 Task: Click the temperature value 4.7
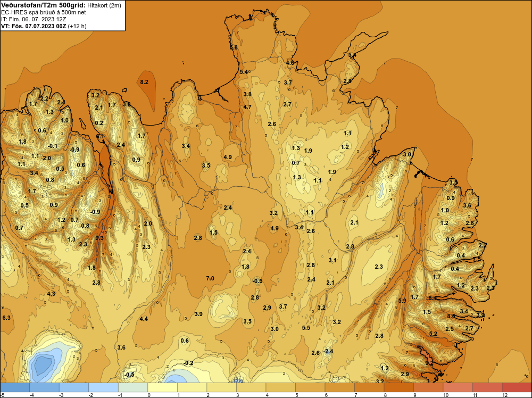pyautogui.click(x=247, y=107)
